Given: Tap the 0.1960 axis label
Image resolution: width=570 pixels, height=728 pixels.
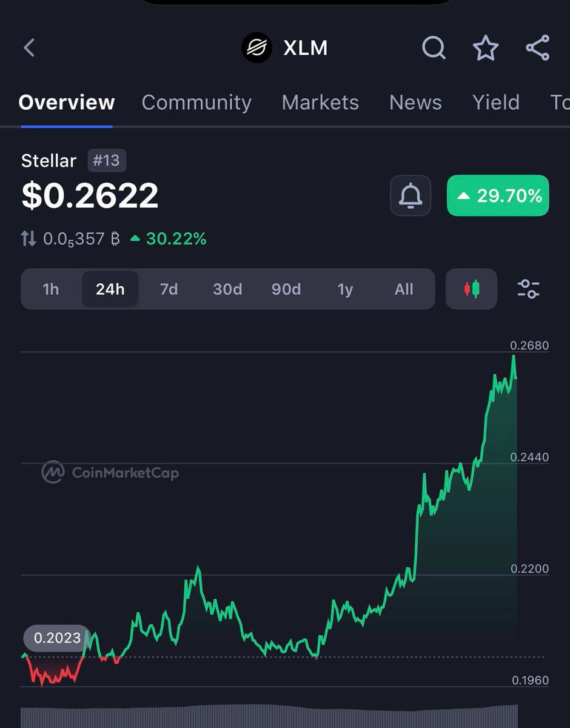Looking at the screenshot, I should point(531,681).
